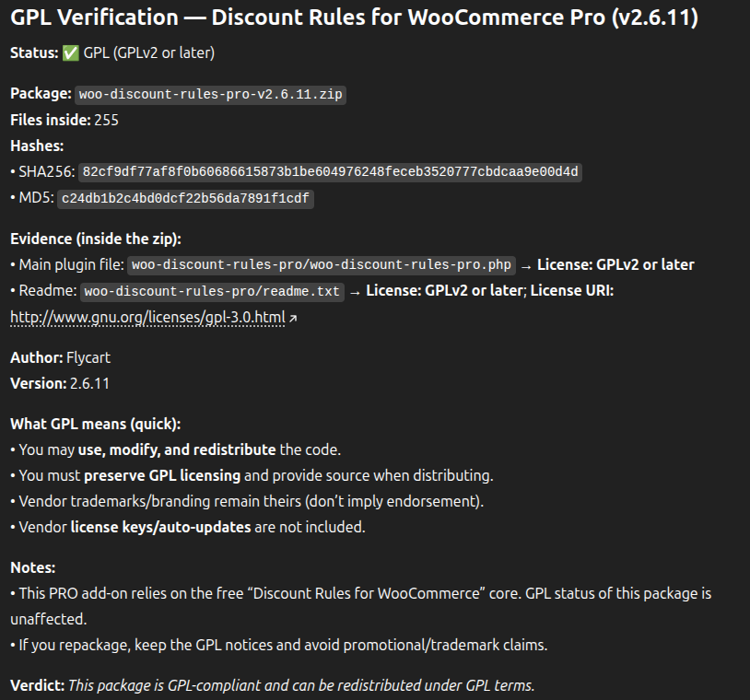Click the external link arrow icon
Image resolution: width=750 pixels, height=700 pixels.
pos(293,318)
